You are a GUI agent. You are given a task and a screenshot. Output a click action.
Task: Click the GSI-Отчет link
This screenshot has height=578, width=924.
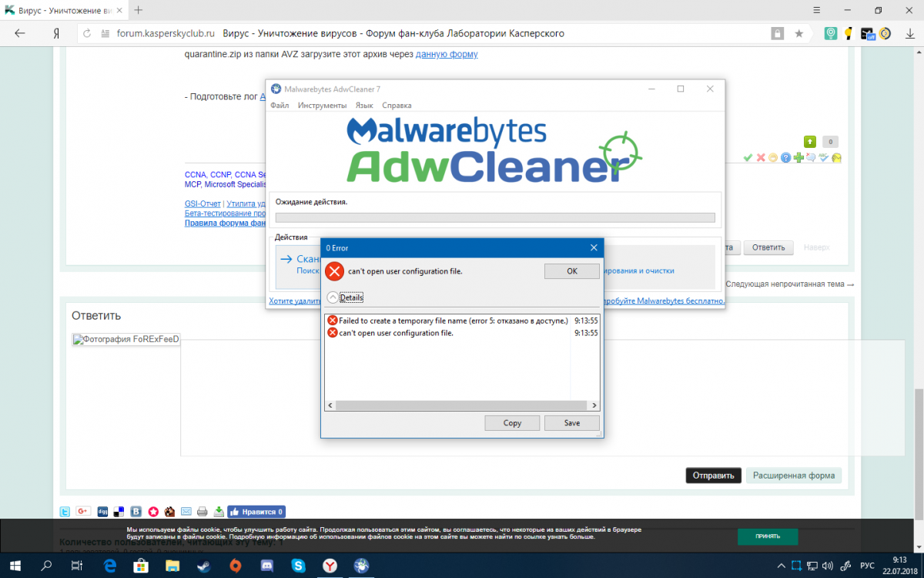[x=203, y=204]
